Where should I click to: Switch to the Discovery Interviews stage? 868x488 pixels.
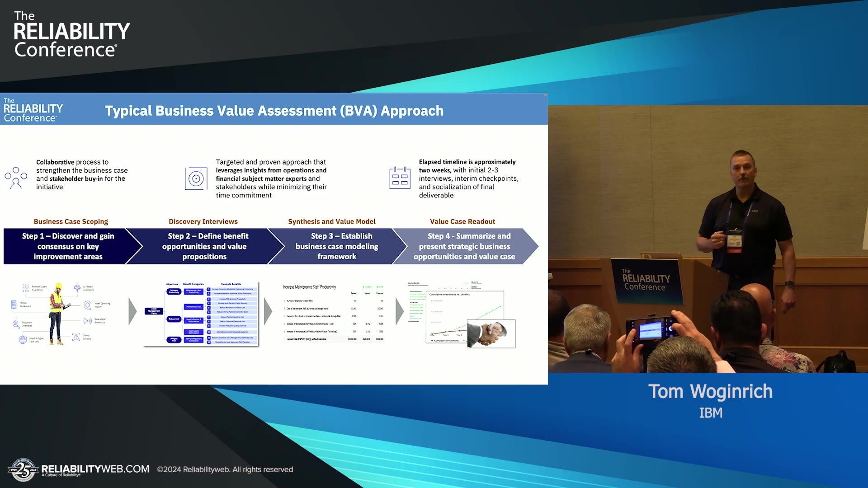(203, 221)
